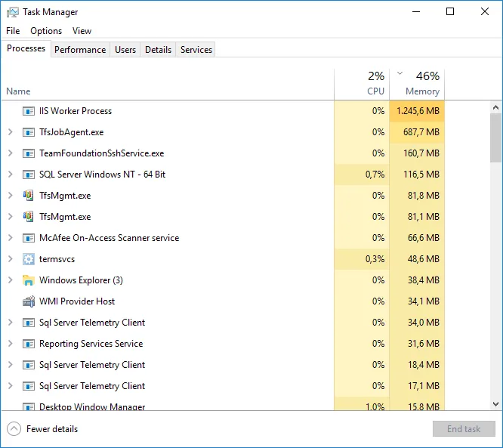Click the 38,4 MB memory value
Viewport: 503px width, 448px height.
click(424, 280)
